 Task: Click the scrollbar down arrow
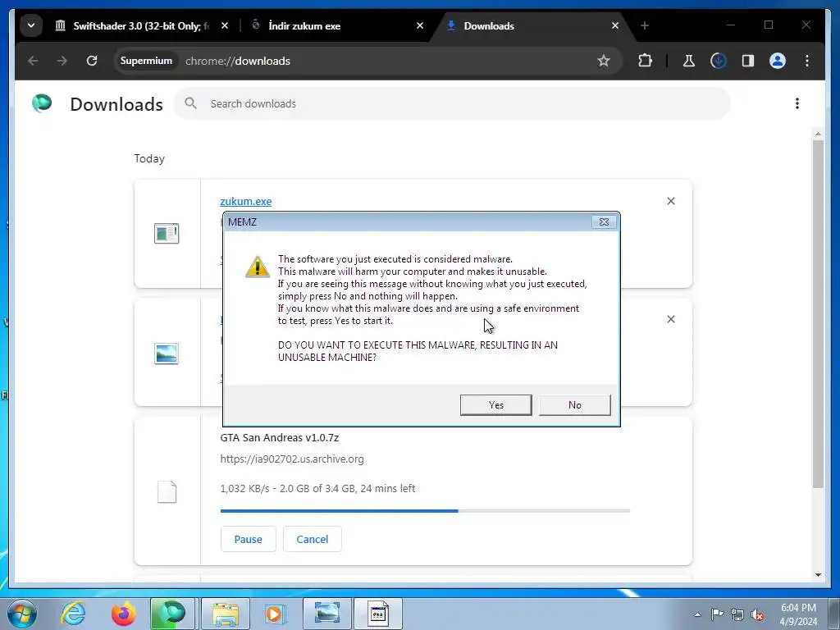click(x=818, y=575)
